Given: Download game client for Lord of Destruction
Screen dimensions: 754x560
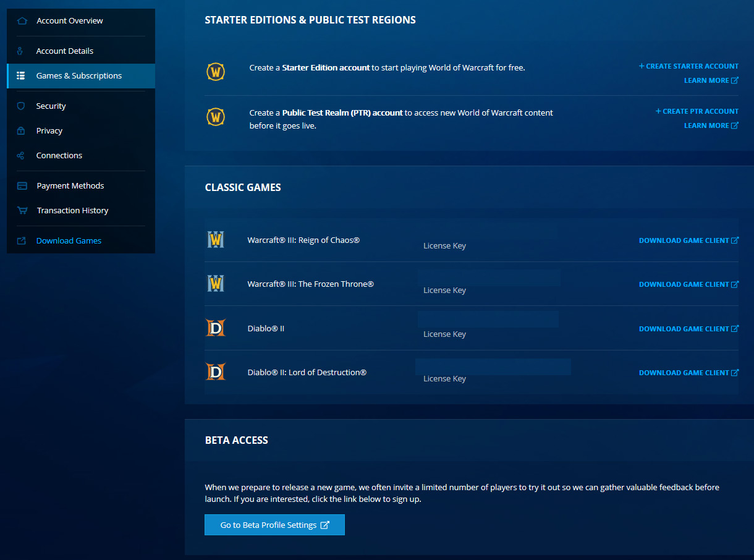Looking at the screenshot, I should click(688, 373).
